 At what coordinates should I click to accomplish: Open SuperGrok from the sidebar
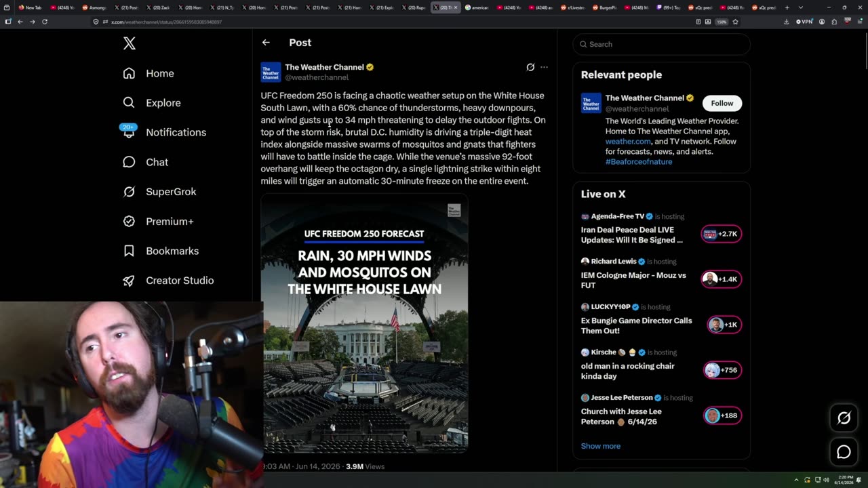[x=159, y=192]
